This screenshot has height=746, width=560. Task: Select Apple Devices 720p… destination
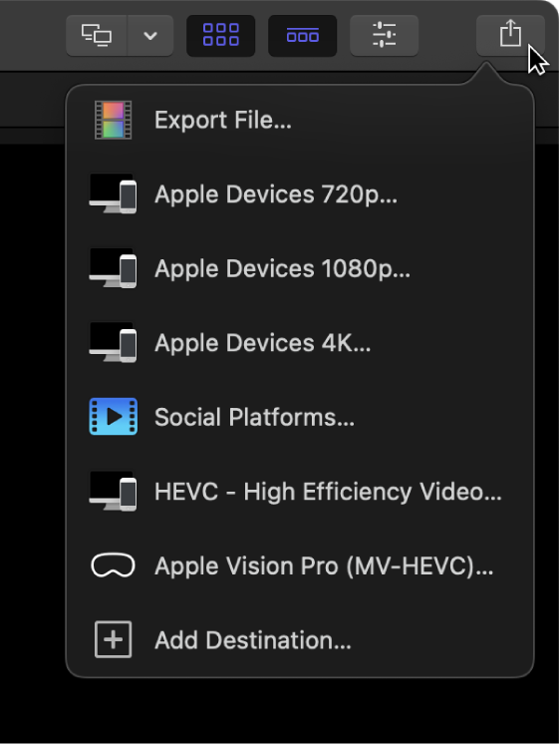point(300,194)
